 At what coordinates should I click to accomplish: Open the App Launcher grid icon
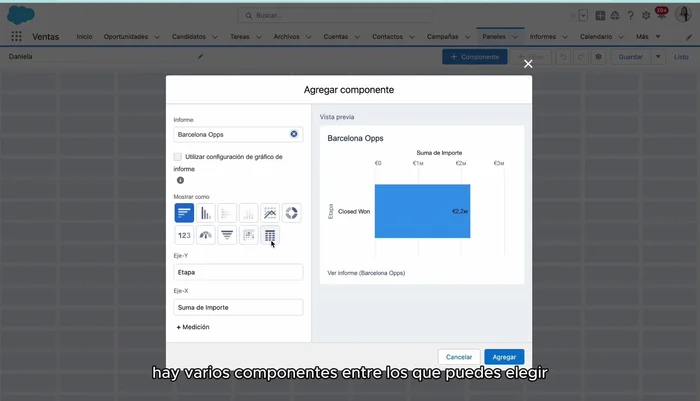click(17, 37)
